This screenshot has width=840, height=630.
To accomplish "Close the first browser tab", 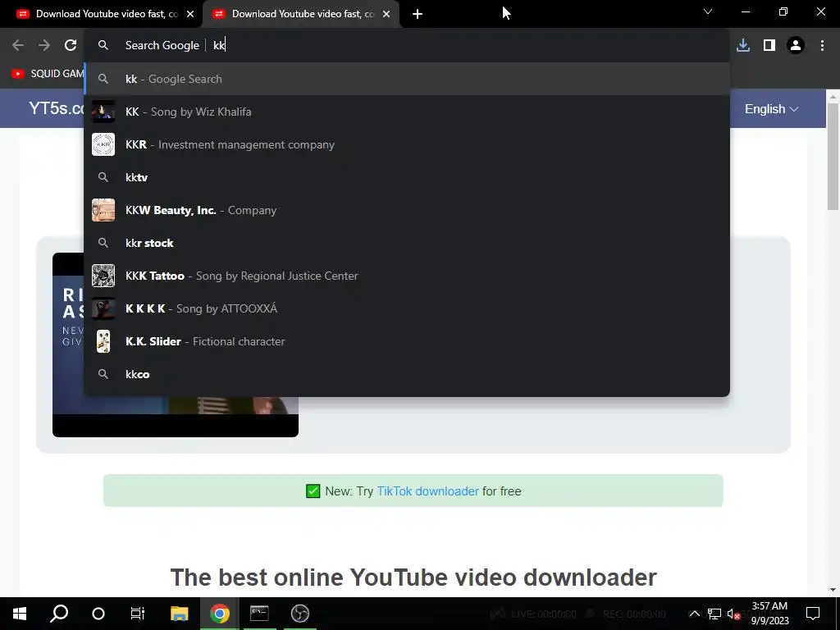I will (x=190, y=14).
